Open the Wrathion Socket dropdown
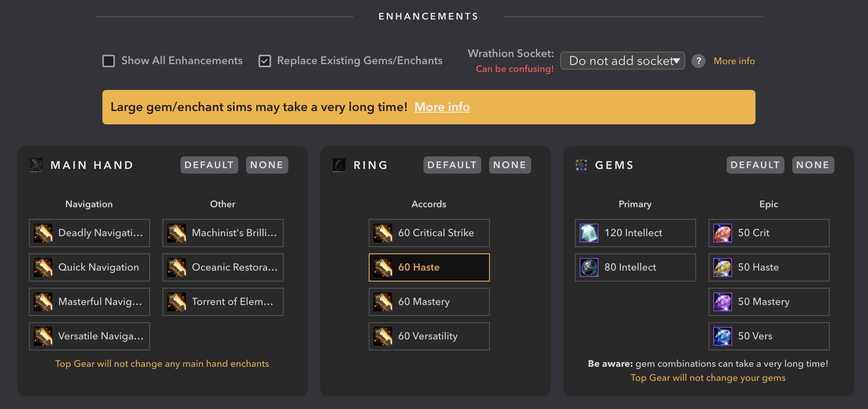Viewport: 868px width, 409px height. click(x=622, y=61)
